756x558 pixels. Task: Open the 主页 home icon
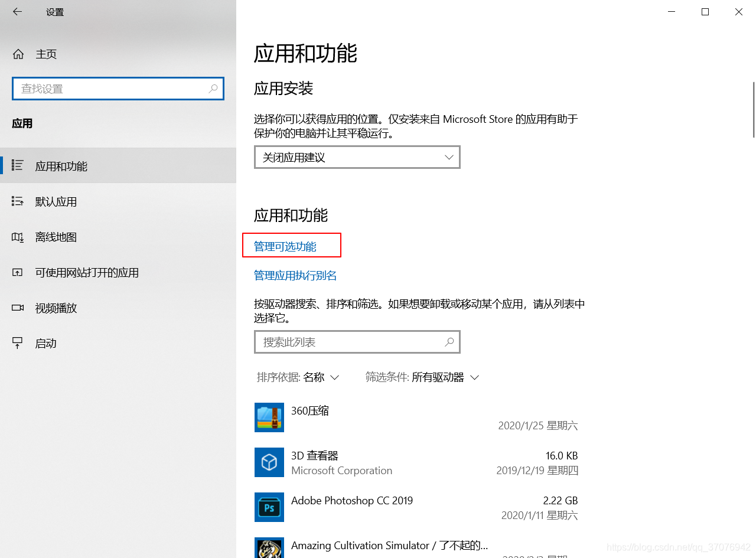18,54
